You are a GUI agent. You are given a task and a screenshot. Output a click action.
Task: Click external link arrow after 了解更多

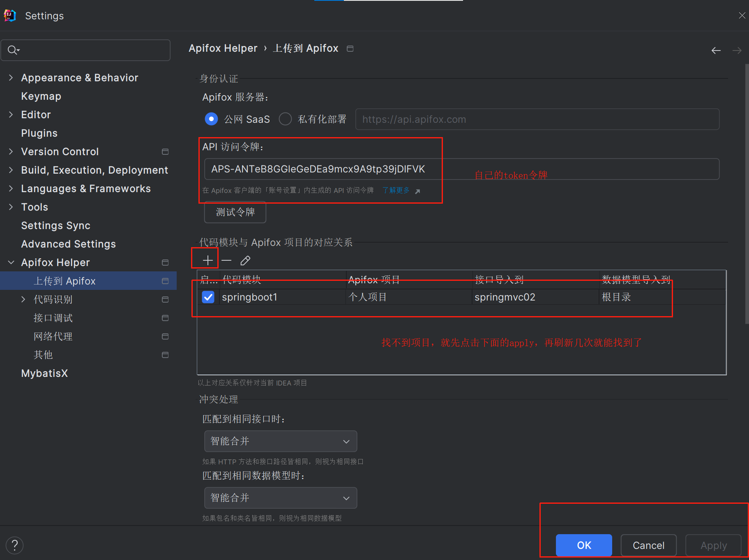[x=417, y=191]
